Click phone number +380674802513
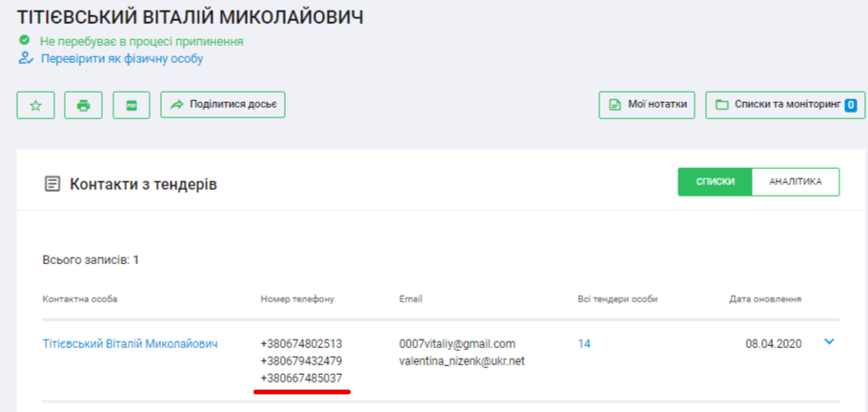868x412 pixels. [x=301, y=344]
